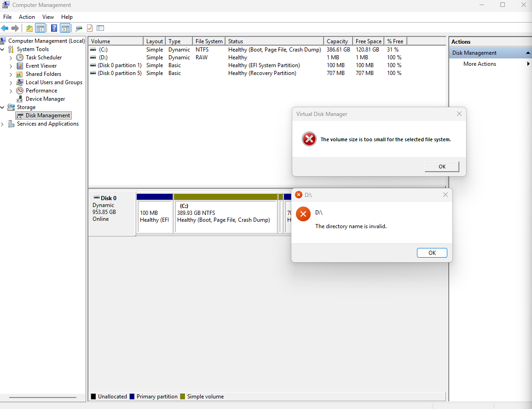Click the Unallocated black legend swatch

(x=93, y=397)
